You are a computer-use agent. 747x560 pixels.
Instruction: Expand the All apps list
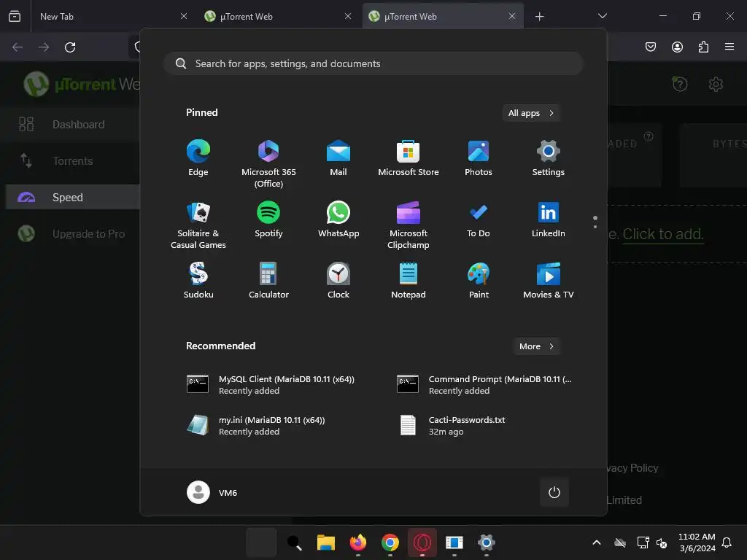click(x=531, y=113)
